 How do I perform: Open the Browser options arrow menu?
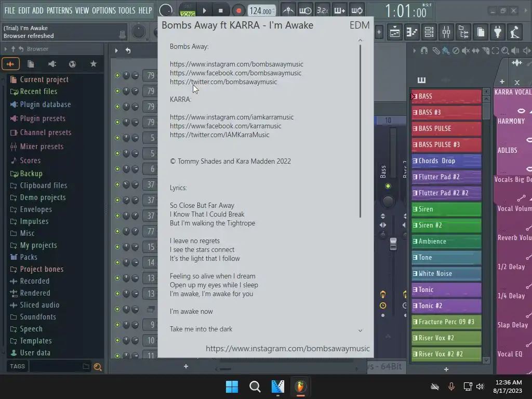coord(5,49)
